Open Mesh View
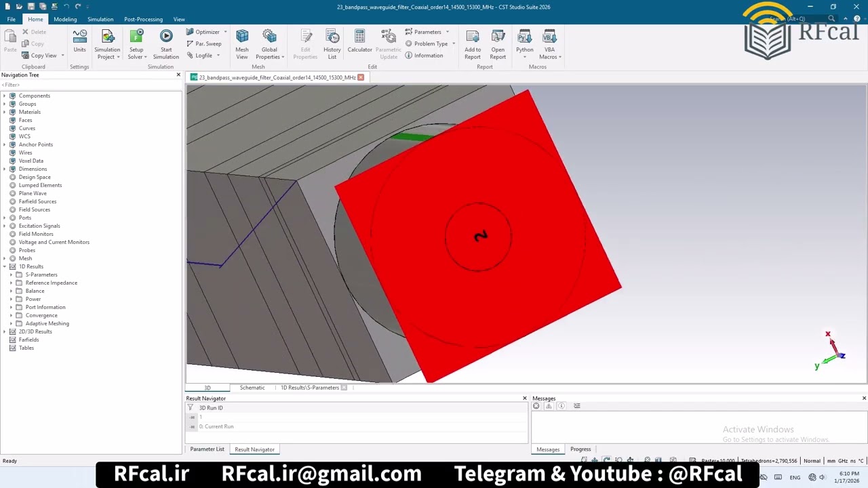This screenshot has width=868, height=488. [x=242, y=45]
